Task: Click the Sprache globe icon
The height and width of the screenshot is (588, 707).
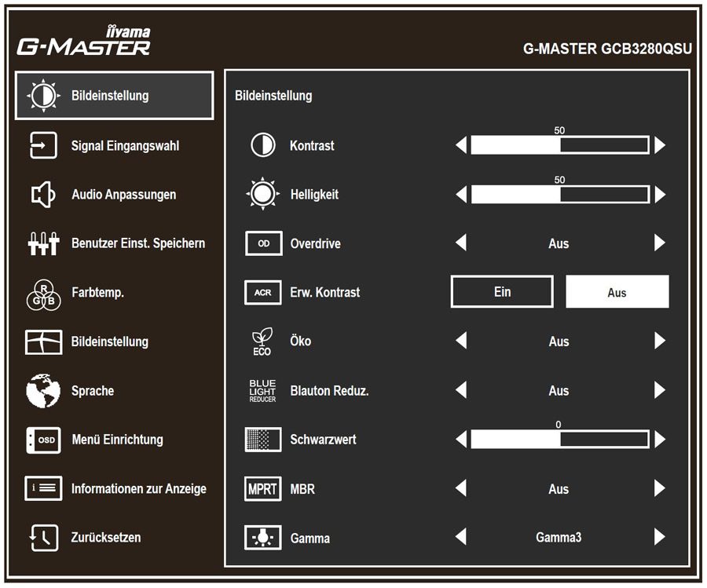Action: pyautogui.click(x=43, y=390)
